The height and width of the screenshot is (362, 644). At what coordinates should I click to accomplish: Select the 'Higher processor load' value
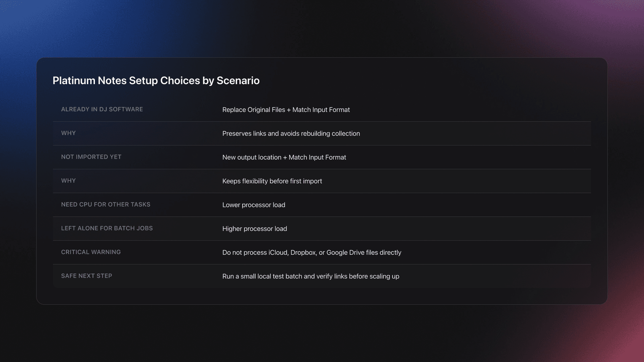pos(255,229)
